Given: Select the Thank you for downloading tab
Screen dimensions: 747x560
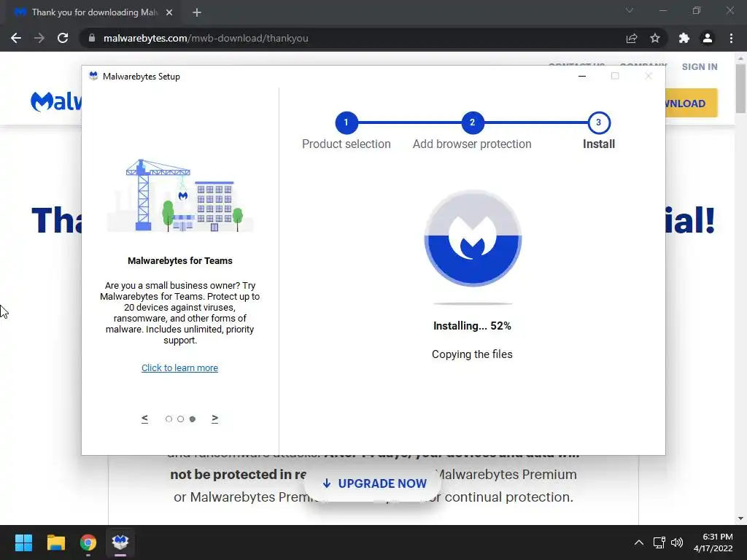Looking at the screenshot, I should coord(94,12).
